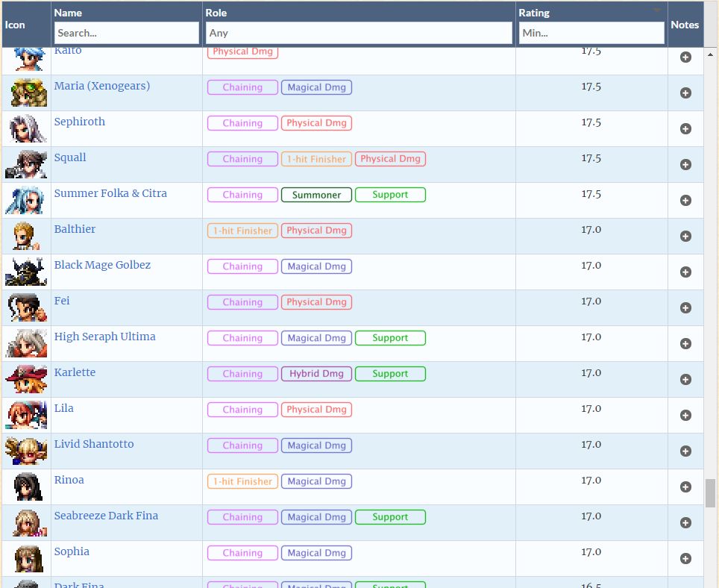The height and width of the screenshot is (588, 719).
Task: Click Karlette character sprite icon
Action: 26,379
